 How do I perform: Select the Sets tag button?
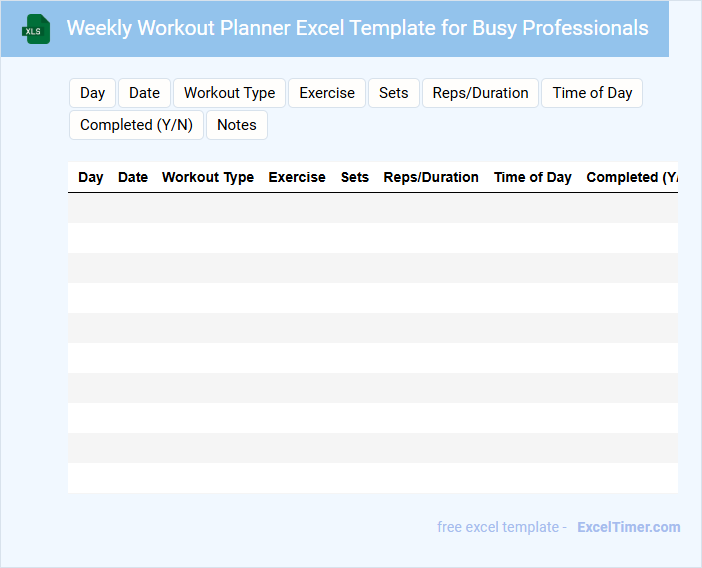(394, 93)
